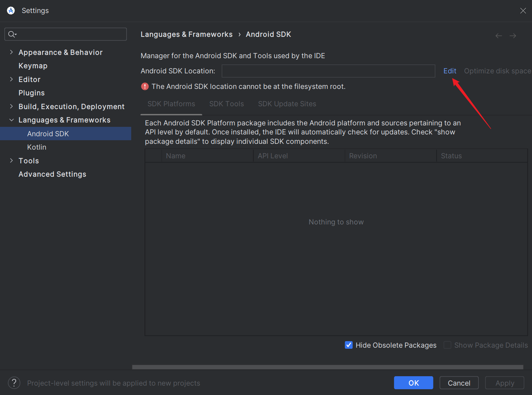Click the API Level column header
The image size is (532, 395).
coord(299,156)
